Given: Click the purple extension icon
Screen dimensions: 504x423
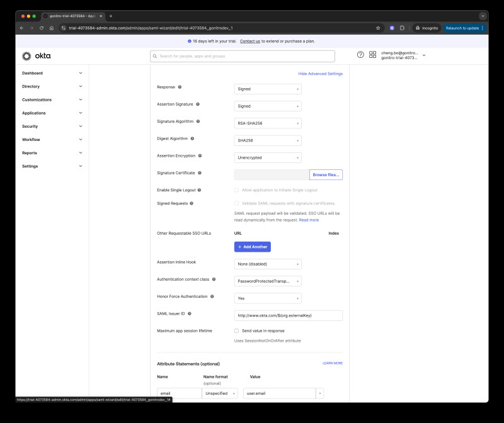Looking at the screenshot, I should [392, 28].
